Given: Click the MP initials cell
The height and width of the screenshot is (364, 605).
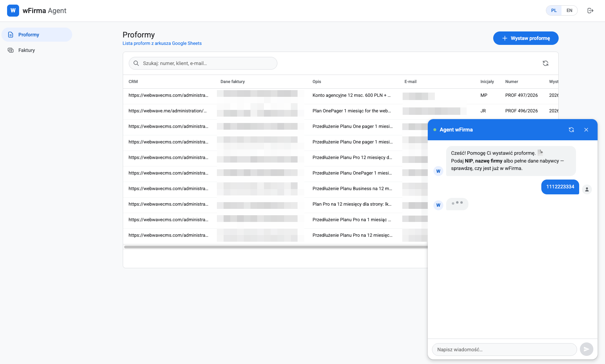Looking at the screenshot, I should (x=484, y=95).
